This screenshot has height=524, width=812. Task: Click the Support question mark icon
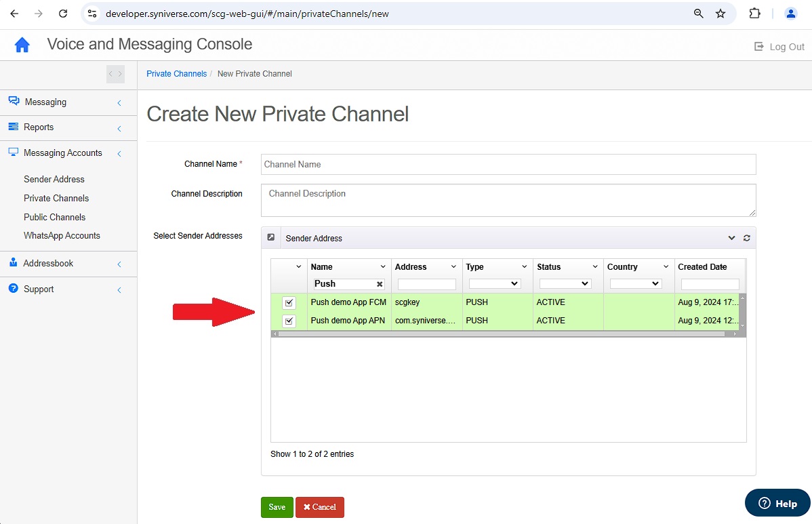14,288
